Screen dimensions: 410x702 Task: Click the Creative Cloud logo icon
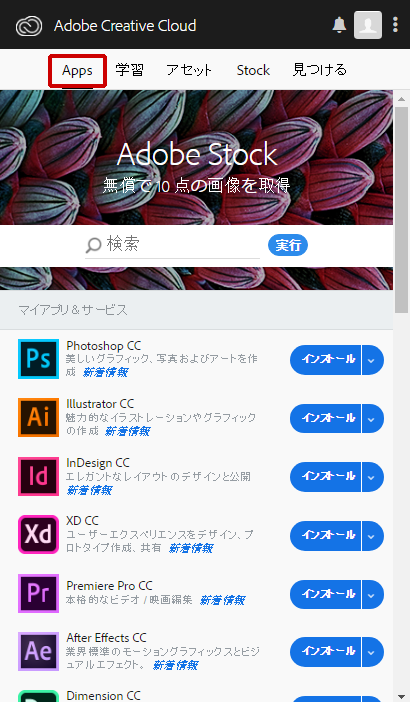pos(29,26)
